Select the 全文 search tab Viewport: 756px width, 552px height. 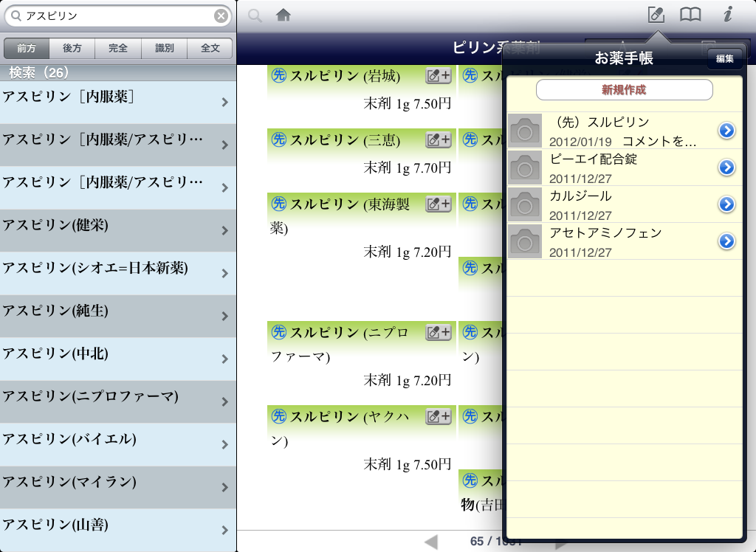tap(210, 49)
